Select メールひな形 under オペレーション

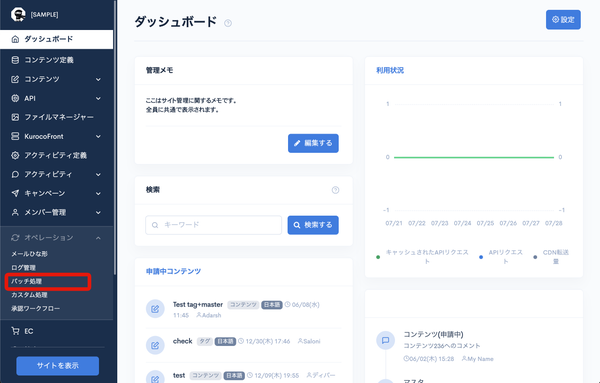pyautogui.click(x=29, y=254)
